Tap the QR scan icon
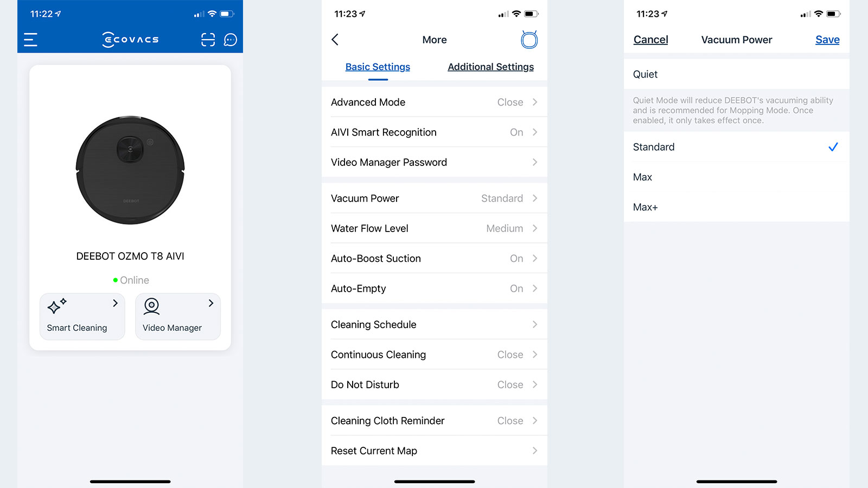Image resolution: width=868 pixels, height=488 pixels. (208, 40)
